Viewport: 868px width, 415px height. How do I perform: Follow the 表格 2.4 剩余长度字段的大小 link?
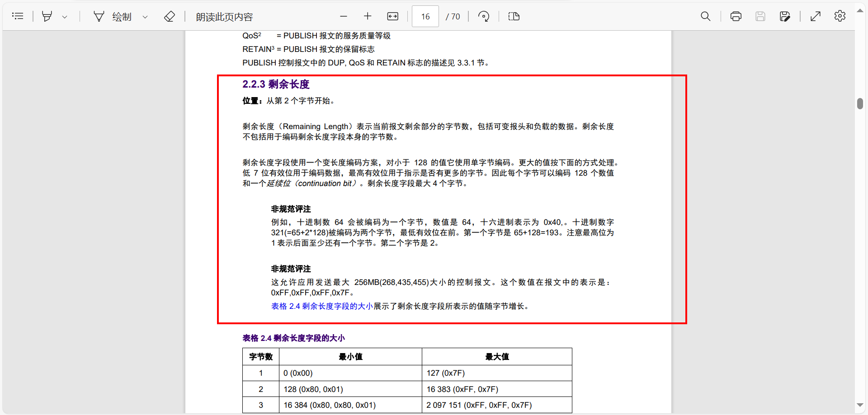[321, 306]
